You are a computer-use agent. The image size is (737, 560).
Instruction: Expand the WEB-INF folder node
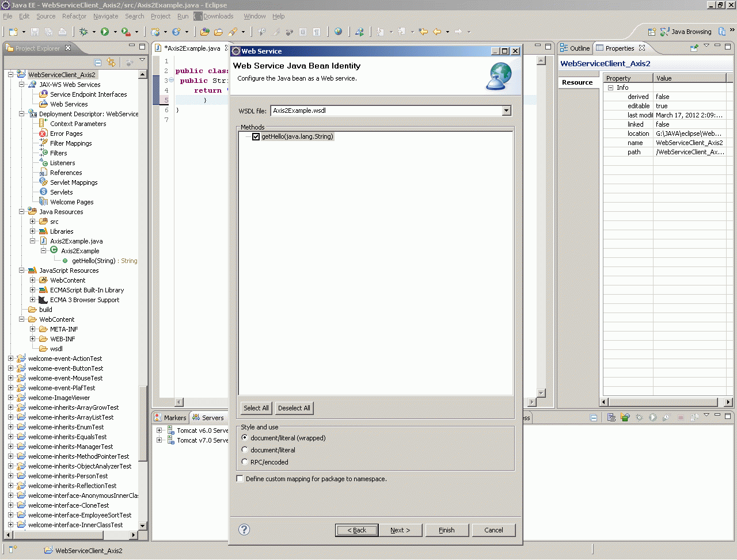click(33, 339)
